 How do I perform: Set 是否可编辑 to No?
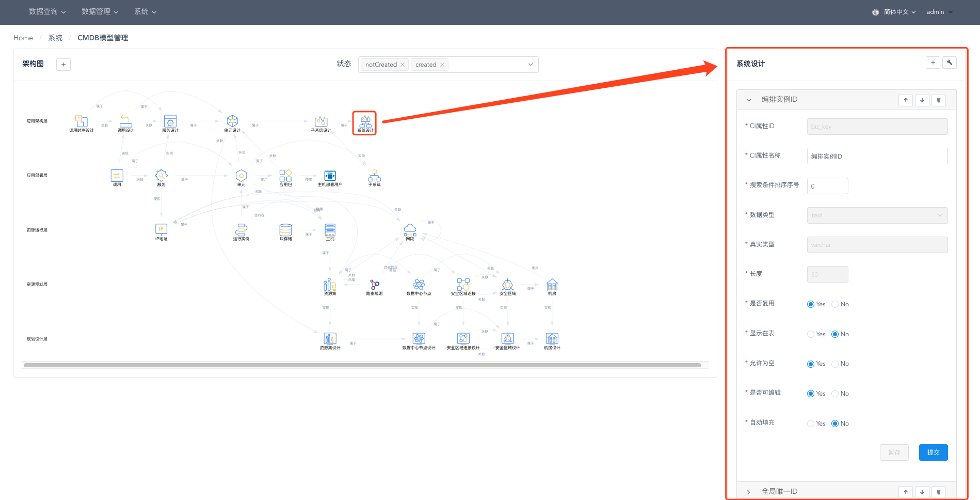click(835, 394)
